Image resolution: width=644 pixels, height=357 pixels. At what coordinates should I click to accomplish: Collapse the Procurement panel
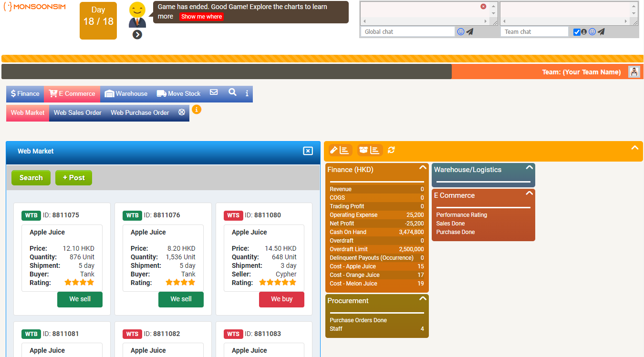click(422, 299)
